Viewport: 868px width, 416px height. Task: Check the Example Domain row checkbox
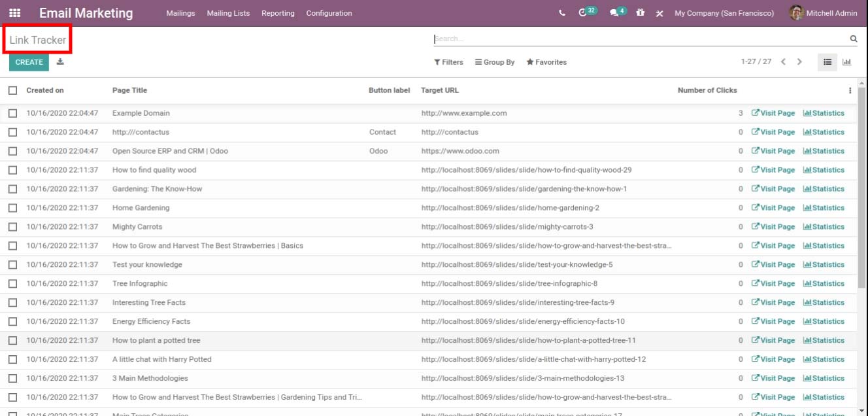point(12,113)
